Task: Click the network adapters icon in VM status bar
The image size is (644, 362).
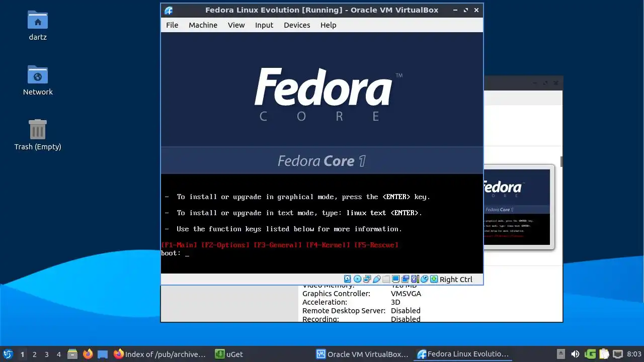Action: click(x=367, y=279)
